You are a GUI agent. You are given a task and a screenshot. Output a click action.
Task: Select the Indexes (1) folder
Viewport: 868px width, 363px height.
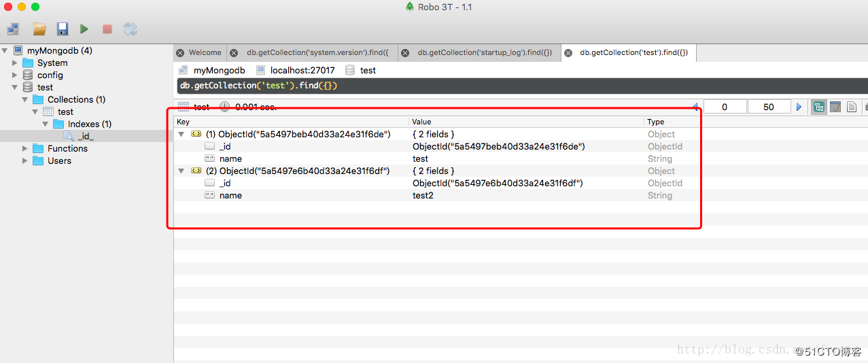point(90,124)
